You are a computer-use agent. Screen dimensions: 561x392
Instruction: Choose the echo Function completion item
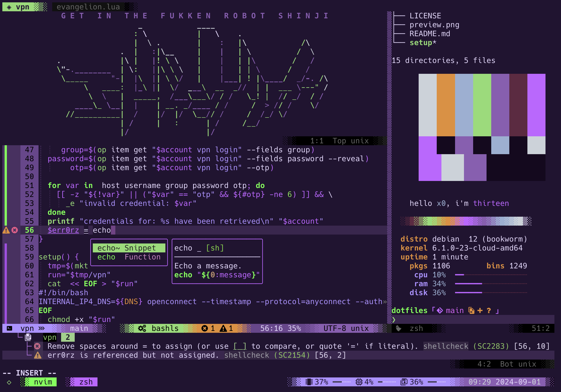coord(129,257)
